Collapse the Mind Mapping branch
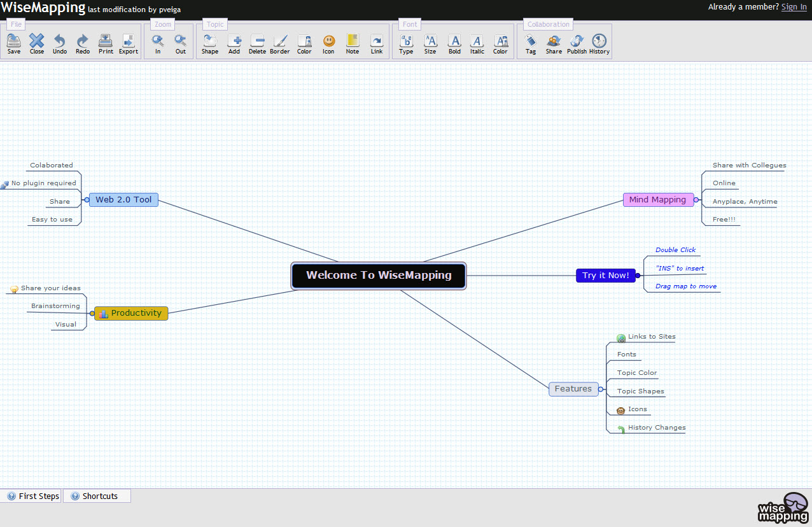812x527 pixels. 696,200
